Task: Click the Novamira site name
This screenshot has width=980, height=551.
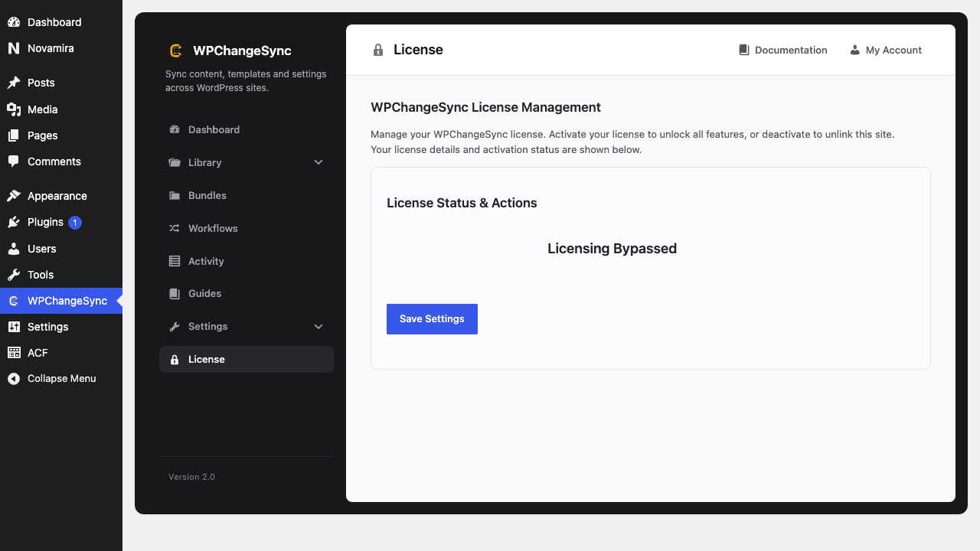Action: [51, 48]
